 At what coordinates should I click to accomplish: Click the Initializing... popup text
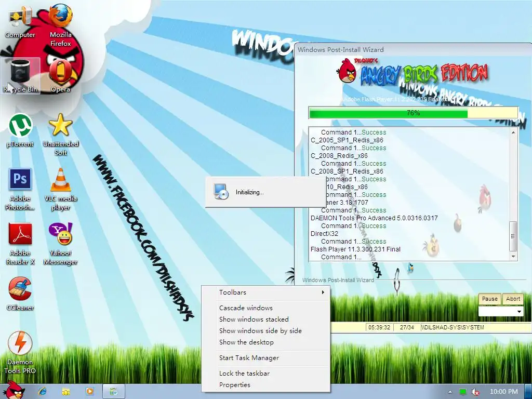click(250, 192)
